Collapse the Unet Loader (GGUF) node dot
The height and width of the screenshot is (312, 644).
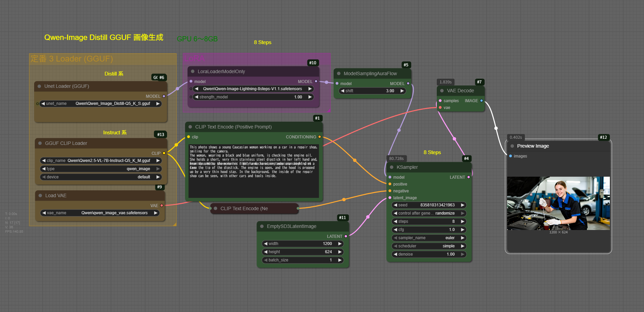pos(40,86)
